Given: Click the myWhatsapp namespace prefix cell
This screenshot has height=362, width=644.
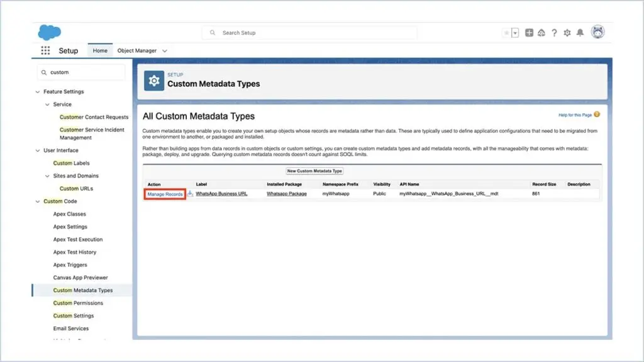Looking at the screenshot, I should tap(336, 194).
